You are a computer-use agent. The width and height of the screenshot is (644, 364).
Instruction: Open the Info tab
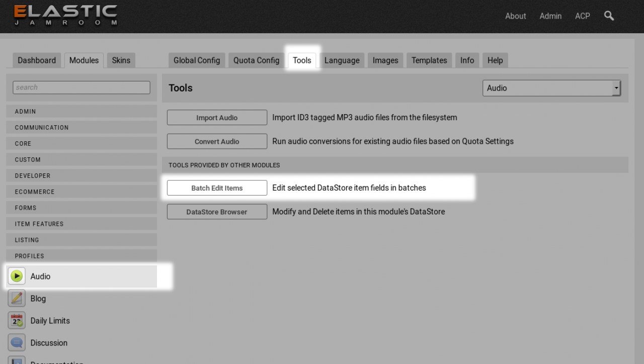(467, 60)
